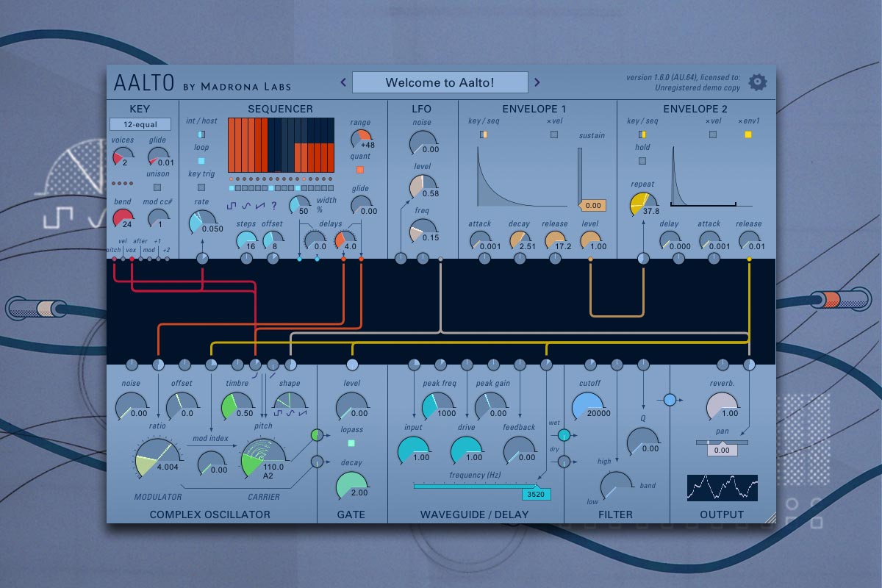Click the output oscilloscope display
The width and height of the screenshot is (882, 588).
pos(722,487)
